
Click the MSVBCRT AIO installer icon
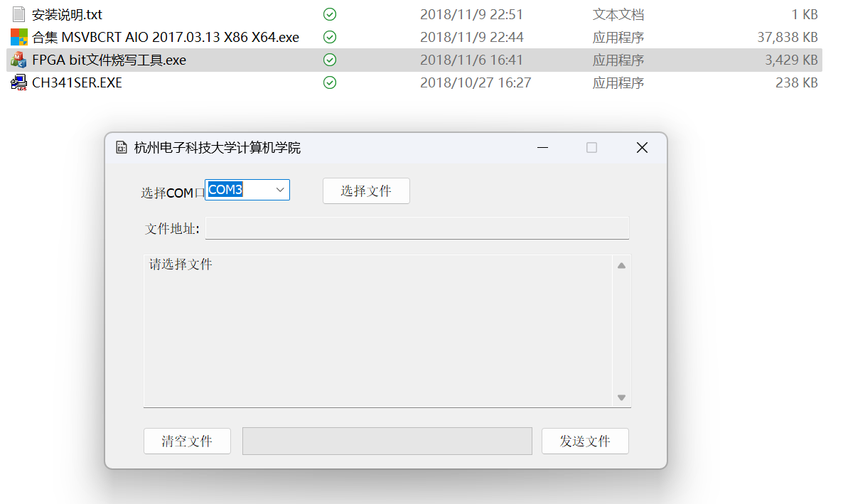18,37
